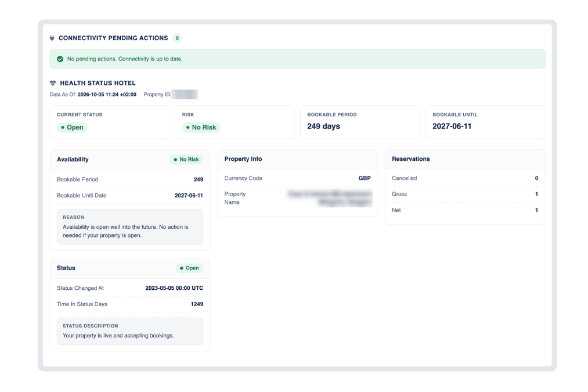
Task: Click the Time In Status Days label
Action: (82, 304)
